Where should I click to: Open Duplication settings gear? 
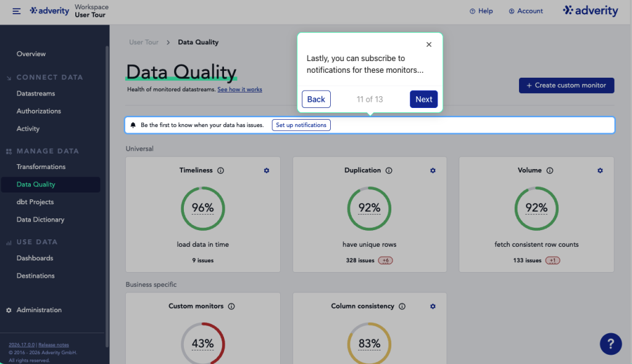(433, 170)
